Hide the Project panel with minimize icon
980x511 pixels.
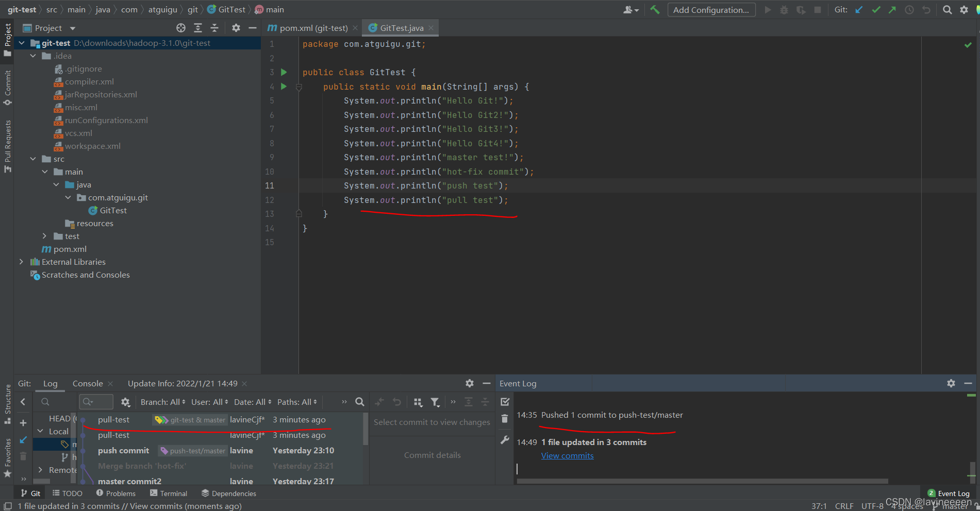pyautogui.click(x=253, y=28)
